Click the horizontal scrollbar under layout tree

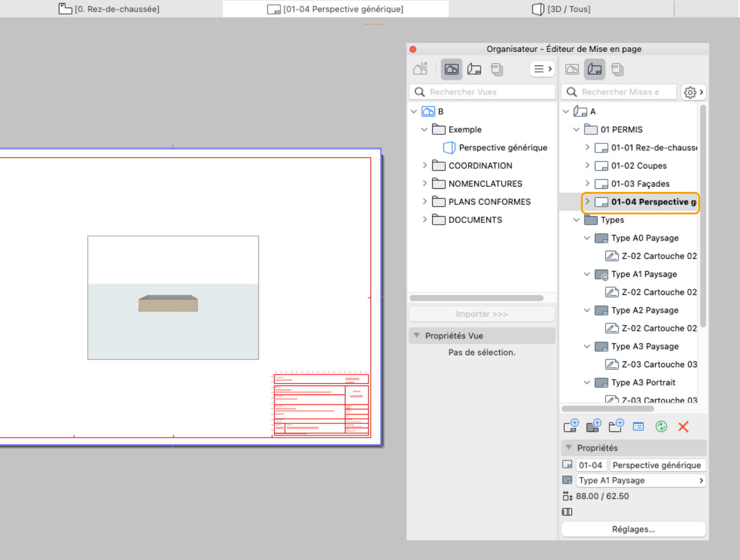pyautogui.click(x=607, y=409)
